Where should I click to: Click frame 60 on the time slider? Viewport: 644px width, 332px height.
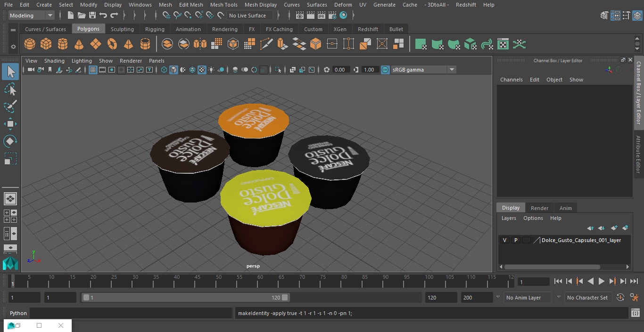(x=260, y=281)
